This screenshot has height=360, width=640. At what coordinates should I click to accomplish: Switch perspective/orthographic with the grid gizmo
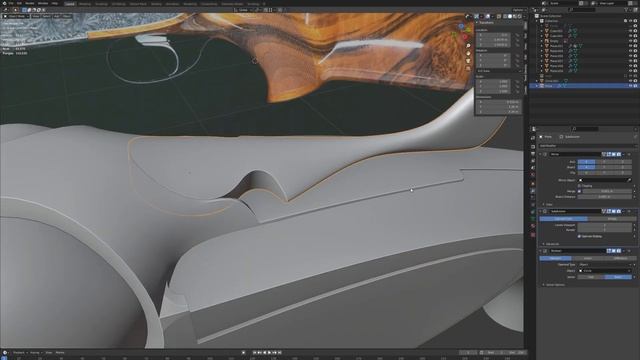[x=468, y=68]
